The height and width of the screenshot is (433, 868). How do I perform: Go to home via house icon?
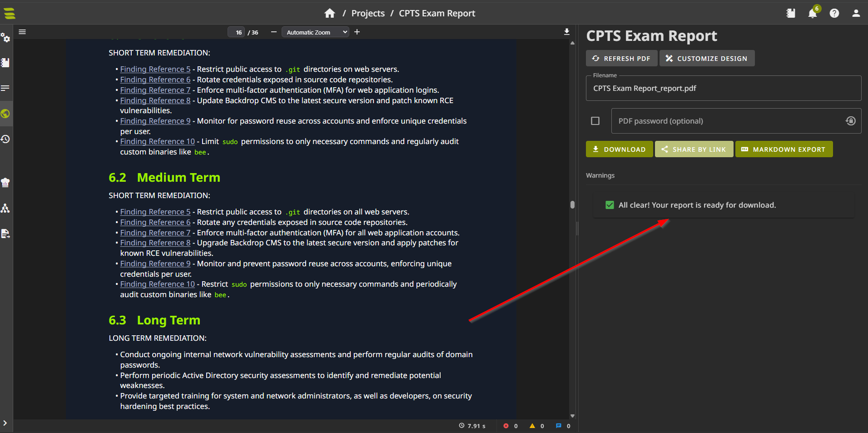(x=330, y=14)
